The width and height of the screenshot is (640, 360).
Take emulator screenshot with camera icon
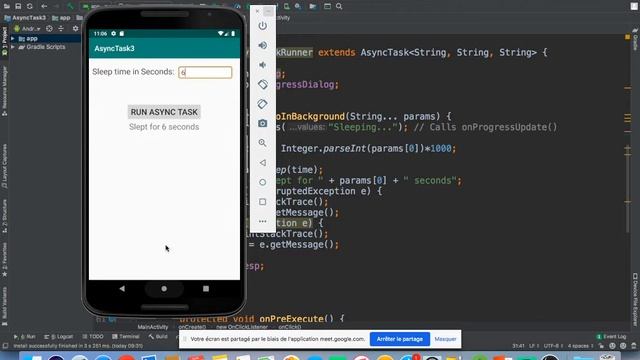[262, 123]
